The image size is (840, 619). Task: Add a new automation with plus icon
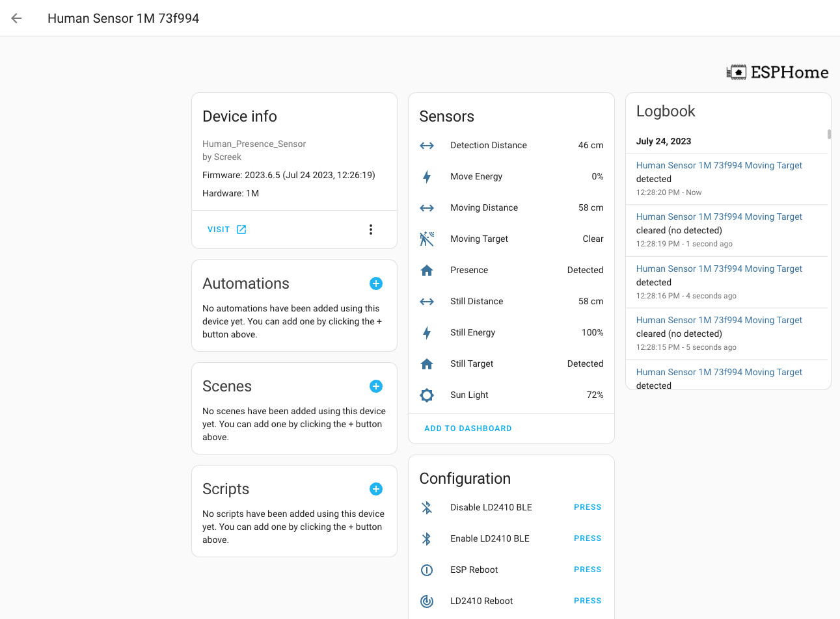pos(376,283)
